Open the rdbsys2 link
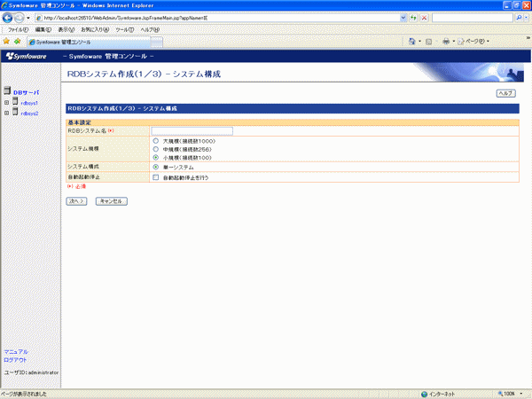This screenshot has height=399, width=532. (x=29, y=113)
